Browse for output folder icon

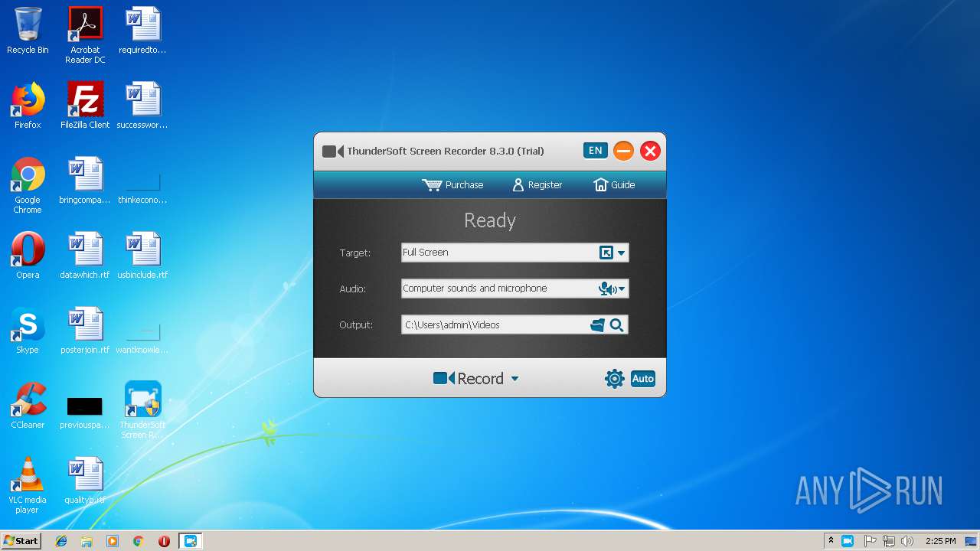point(598,325)
